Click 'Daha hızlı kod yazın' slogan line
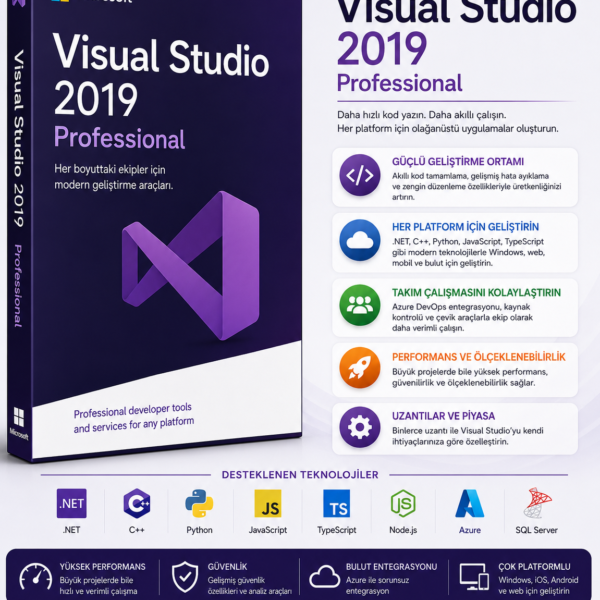This screenshot has height=600, width=600. click(x=422, y=115)
